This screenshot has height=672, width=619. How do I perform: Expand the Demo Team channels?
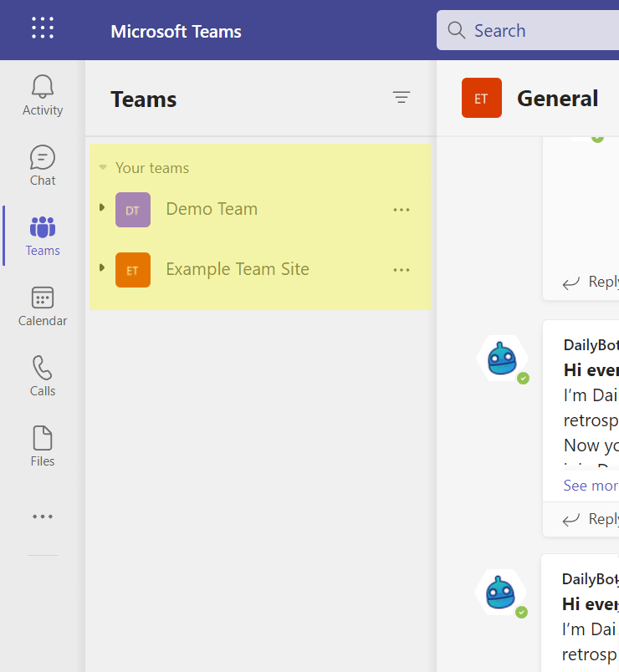point(102,207)
